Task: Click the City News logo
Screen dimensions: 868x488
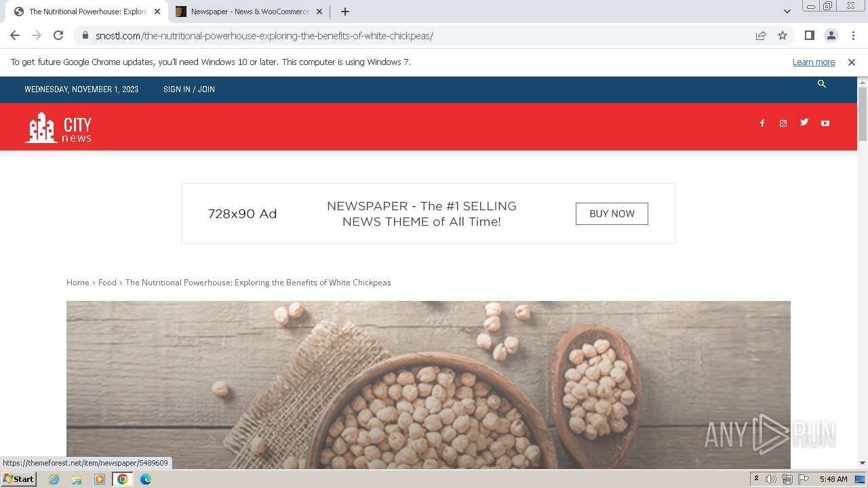Action: coord(58,127)
